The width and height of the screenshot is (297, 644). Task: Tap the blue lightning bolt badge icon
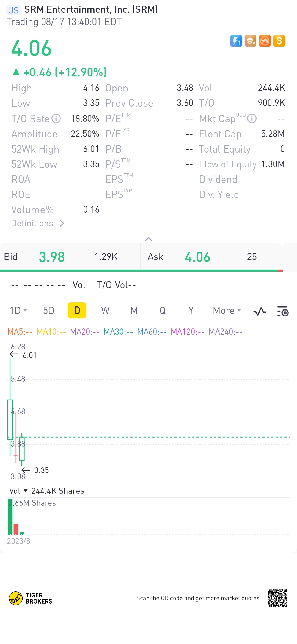[236, 41]
